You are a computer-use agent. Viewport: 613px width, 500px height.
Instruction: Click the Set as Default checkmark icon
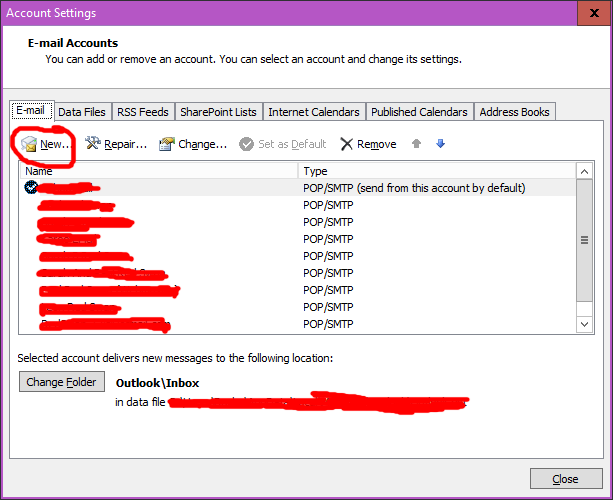[x=246, y=144]
